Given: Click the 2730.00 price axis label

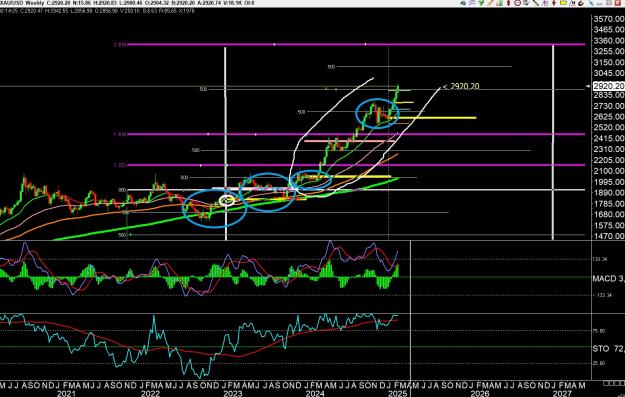Looking at the screenshot, I should click(x=609, y=106).
